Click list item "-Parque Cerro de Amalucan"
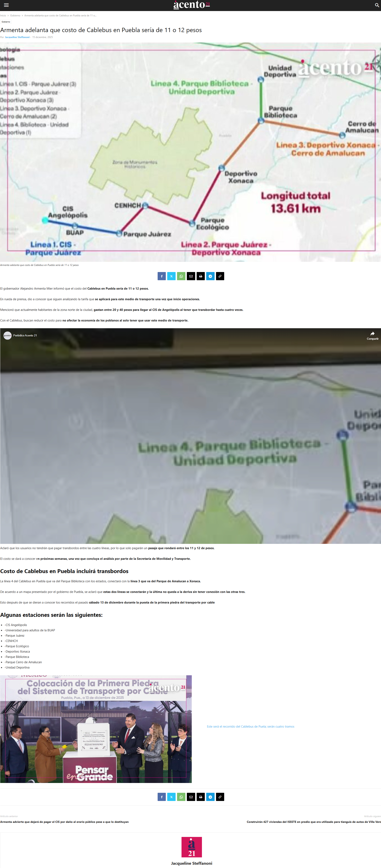Screen dimensions: 381x868 tap(23, 662)
